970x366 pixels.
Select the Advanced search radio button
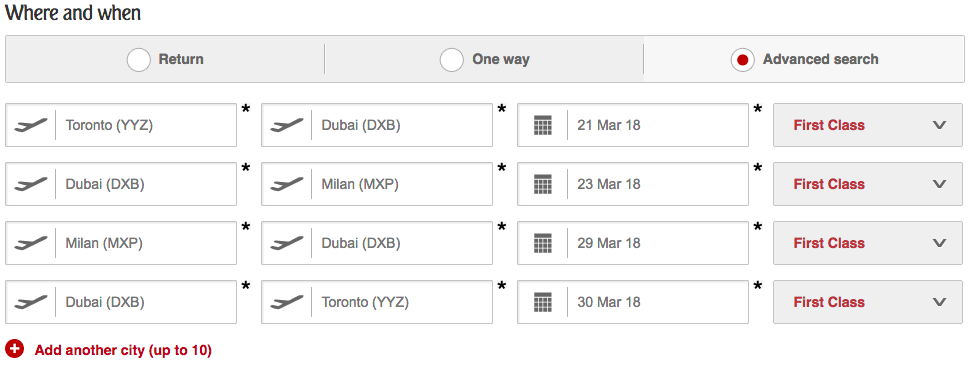click(x=742, y=60)
